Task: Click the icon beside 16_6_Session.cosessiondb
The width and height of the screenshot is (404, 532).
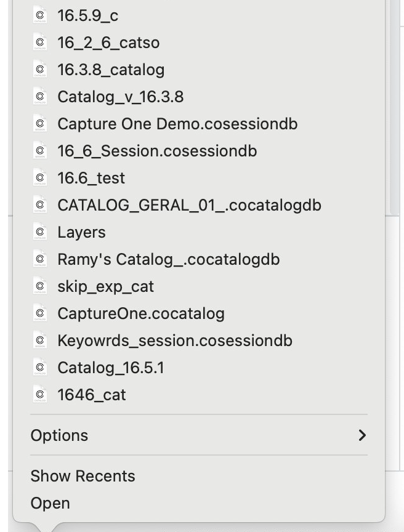Action: (x=40, y=151)
